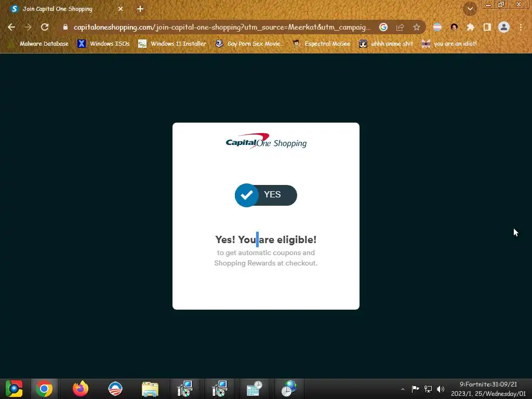Open the taskbar clock and date

pyautogui.click(x=488, y=389)
